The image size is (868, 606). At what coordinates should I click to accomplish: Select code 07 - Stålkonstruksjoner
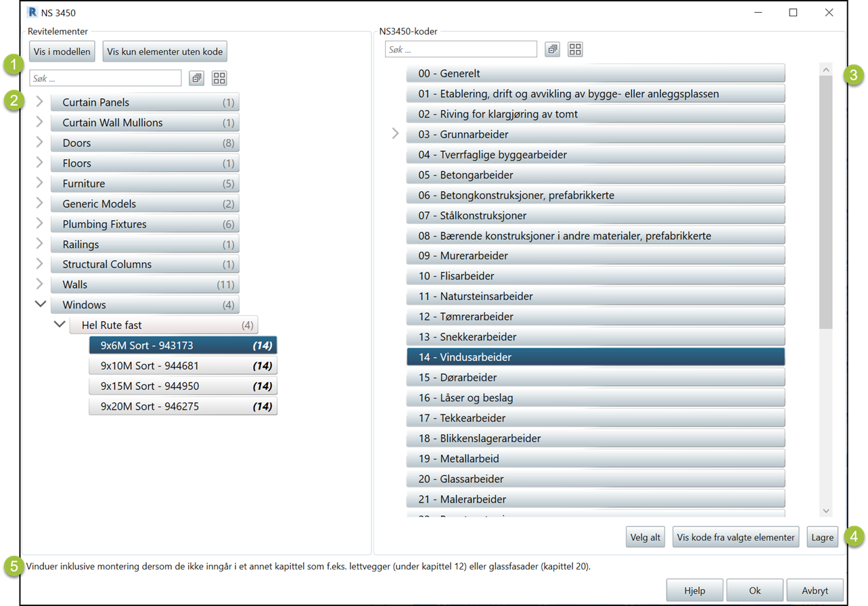point(595,215)
